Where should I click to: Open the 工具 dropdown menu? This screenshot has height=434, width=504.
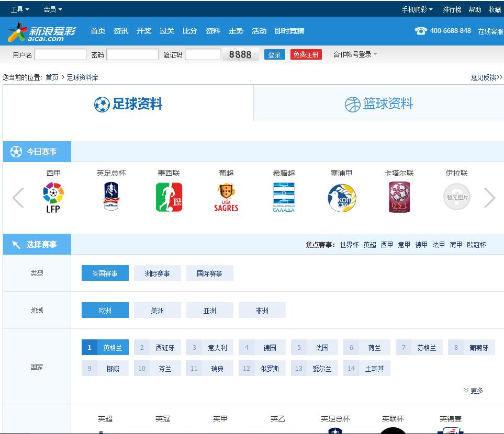(x=20, y=9)
